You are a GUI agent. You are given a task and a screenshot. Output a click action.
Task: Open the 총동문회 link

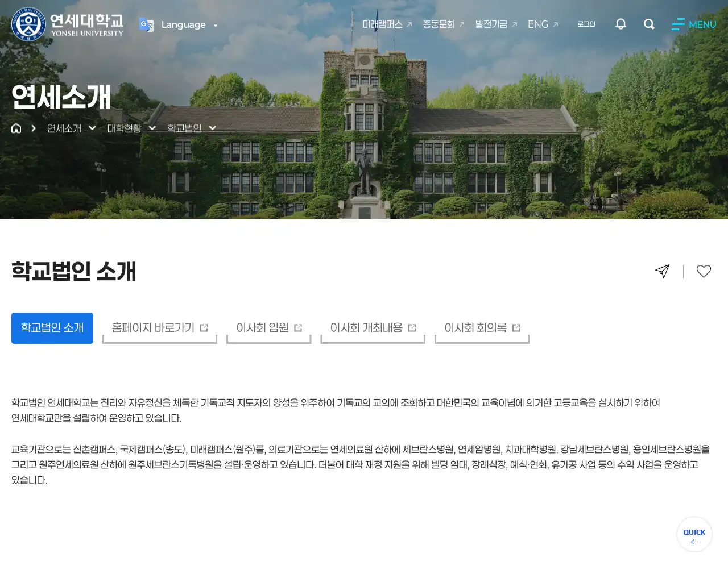coord(444,24)
